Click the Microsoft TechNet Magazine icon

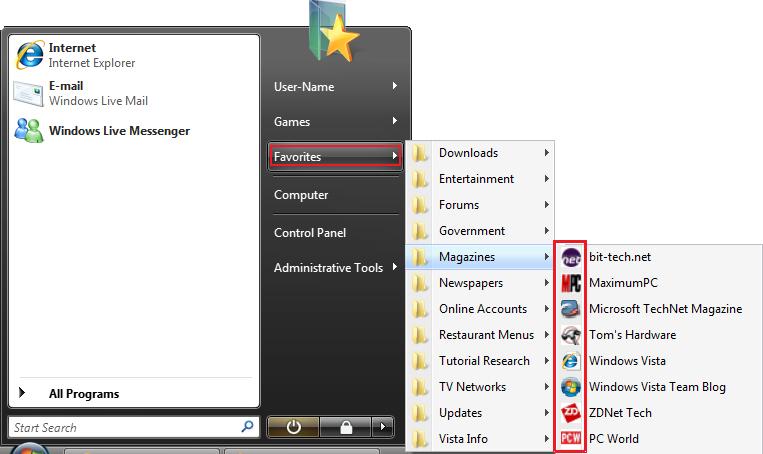tap(571, 309)
